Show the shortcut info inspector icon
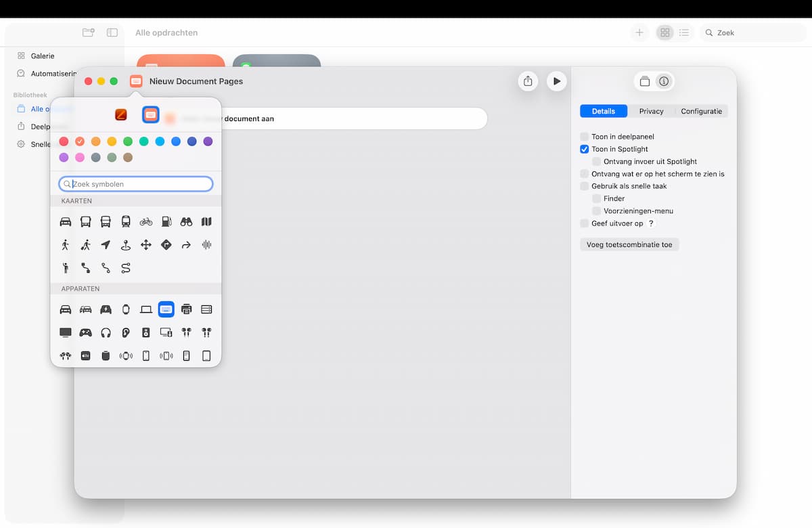 click(664, 81)
